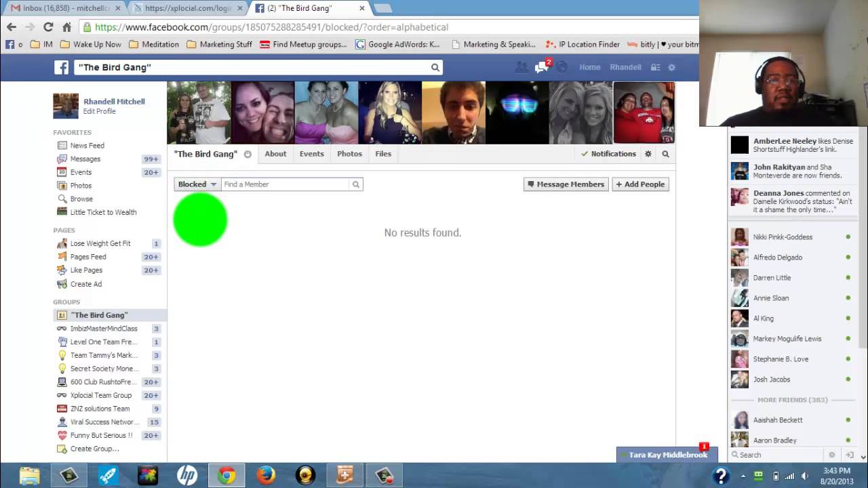The image size is (868, 488).
Task: Expand More Friends (383) in chat
Action: (792, 400)
